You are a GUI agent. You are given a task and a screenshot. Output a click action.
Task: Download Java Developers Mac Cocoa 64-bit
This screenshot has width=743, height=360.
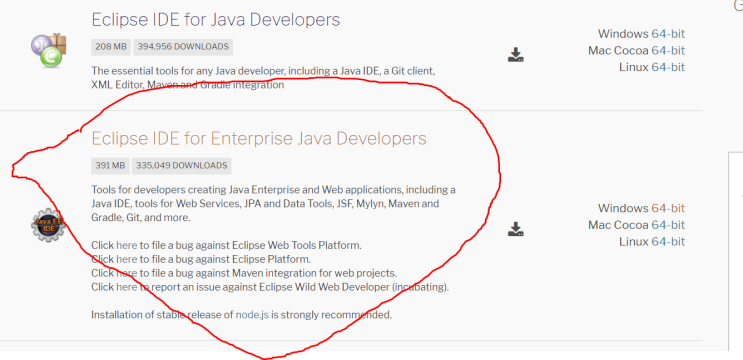pos(668,50)
